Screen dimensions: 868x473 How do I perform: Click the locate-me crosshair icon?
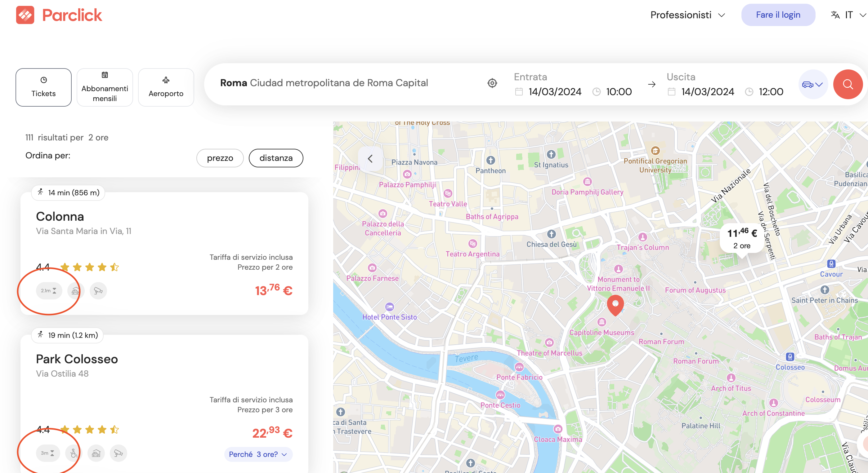tap(492, 83)
